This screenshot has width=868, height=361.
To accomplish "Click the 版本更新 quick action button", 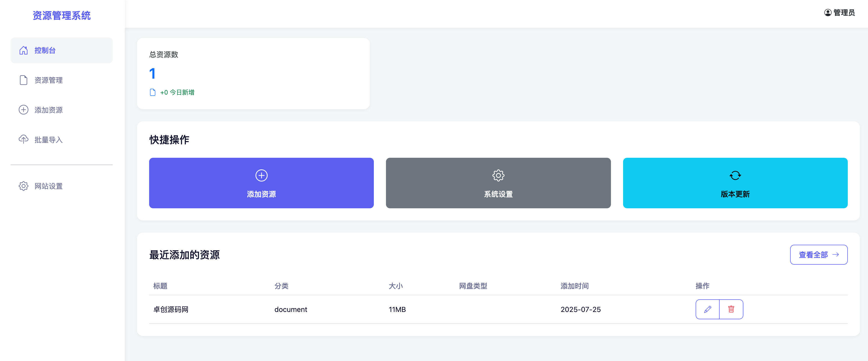I will point(735,183).
